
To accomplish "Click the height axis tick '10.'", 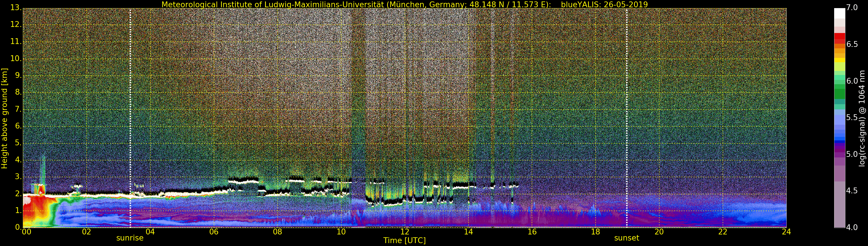I will (16, 58).
